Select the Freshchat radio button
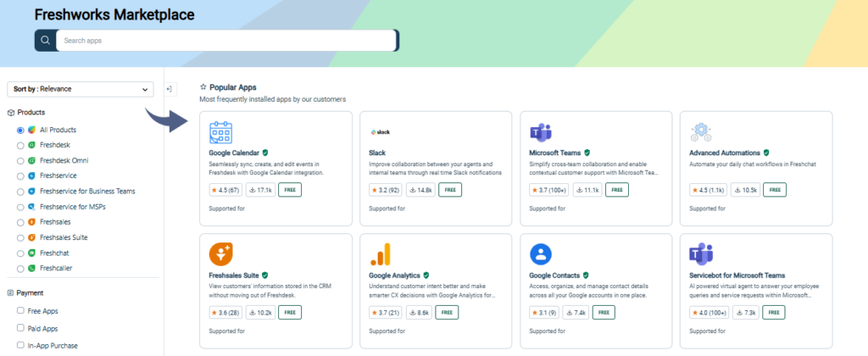Viewport: 868px width, 356px height. [x=20, y=253]
